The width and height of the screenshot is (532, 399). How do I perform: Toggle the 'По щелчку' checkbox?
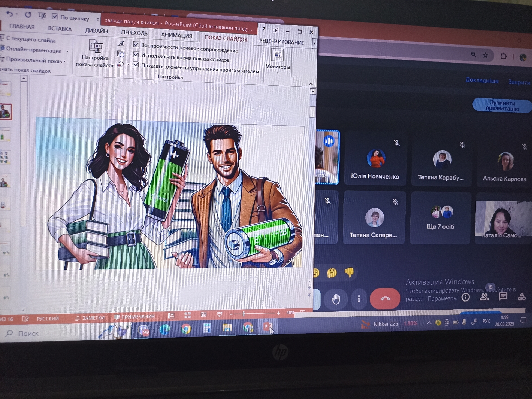click(x=55, y=16)
